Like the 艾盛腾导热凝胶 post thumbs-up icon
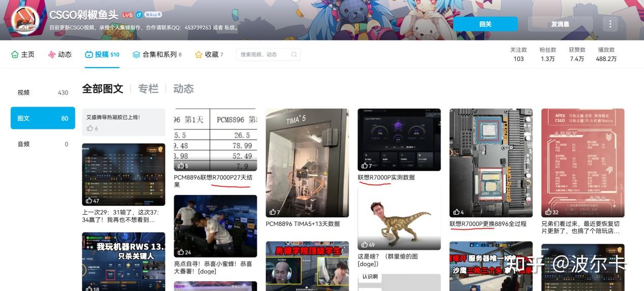This screenshot has height=291, width=644. point(90,128)
